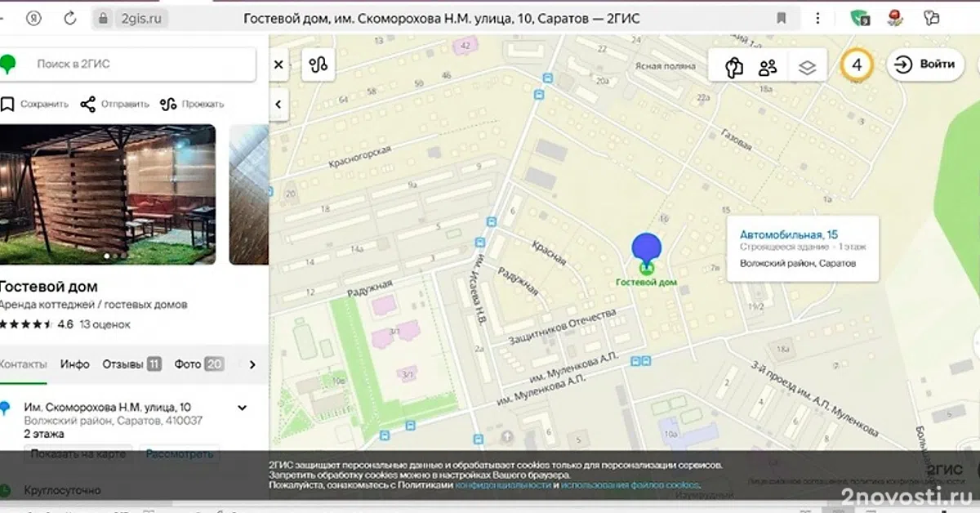The height and width of the screenshot is (513, 980).
Task: Click the 3D buildings map icon
Action: click(x=733, y=67)
